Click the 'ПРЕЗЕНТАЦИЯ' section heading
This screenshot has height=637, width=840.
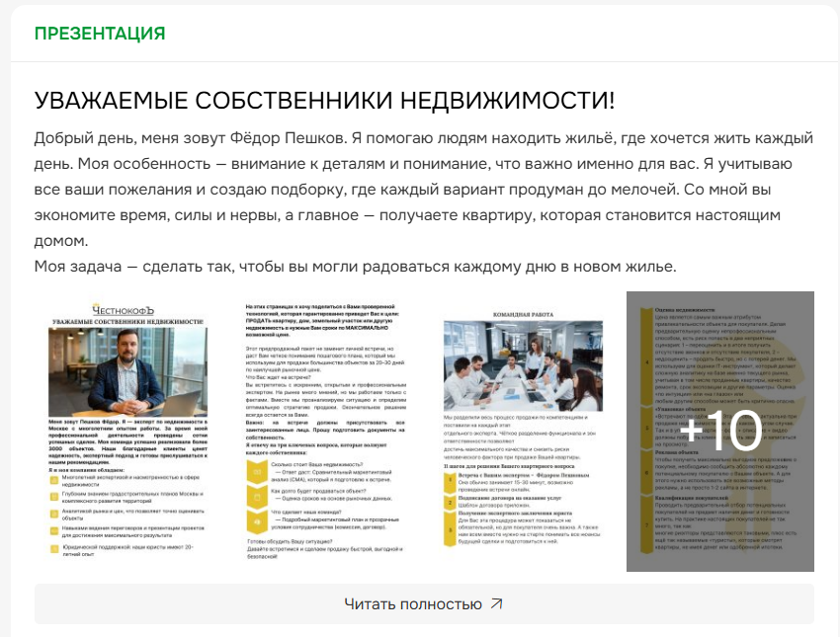(100, 34)
